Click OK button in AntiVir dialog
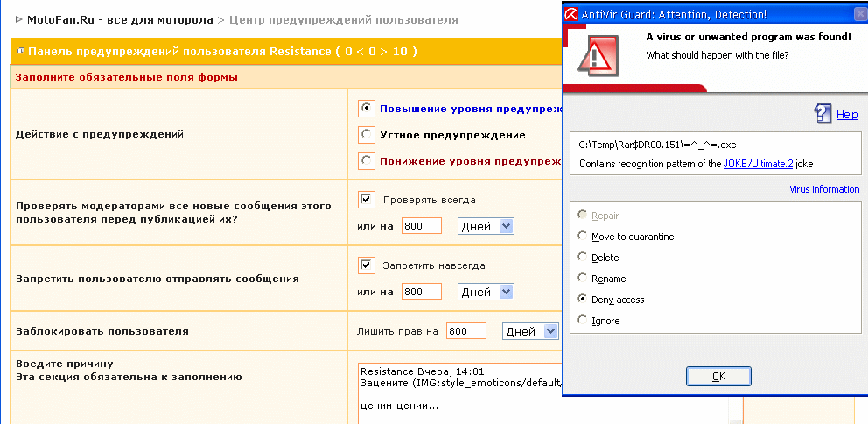The image size is (868, 424). coord(718,377)
